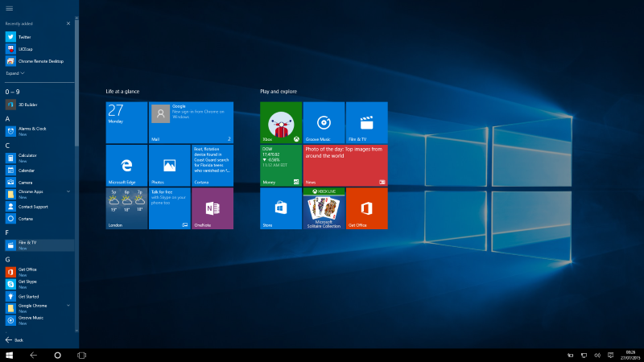
Task: Open 3D Builder app
Action: tap(39, 105)
